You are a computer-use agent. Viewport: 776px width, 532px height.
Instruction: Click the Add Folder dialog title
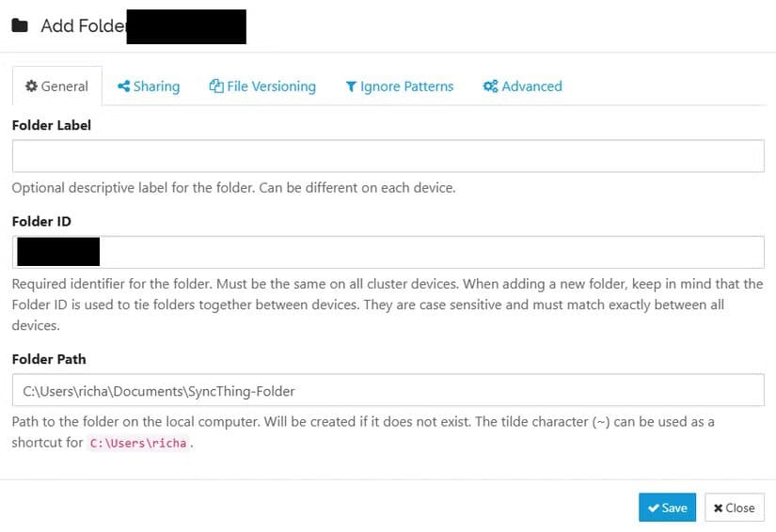coord(83,25)
